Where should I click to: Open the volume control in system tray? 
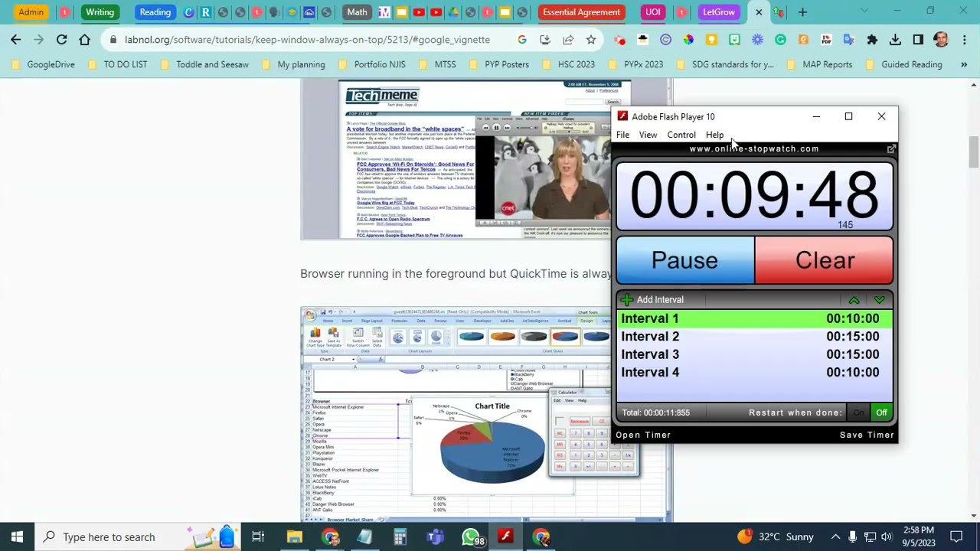[x=887, y=536]
